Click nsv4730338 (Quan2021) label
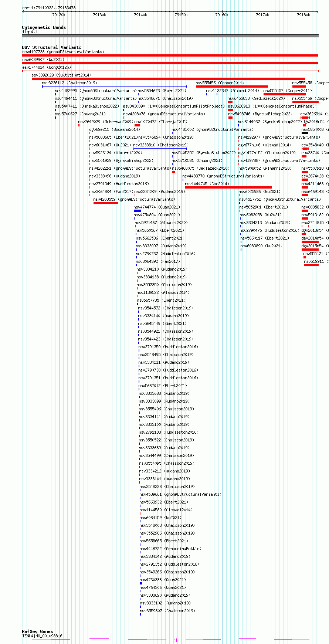Viewport: 329px width, 644px height. 163,580
